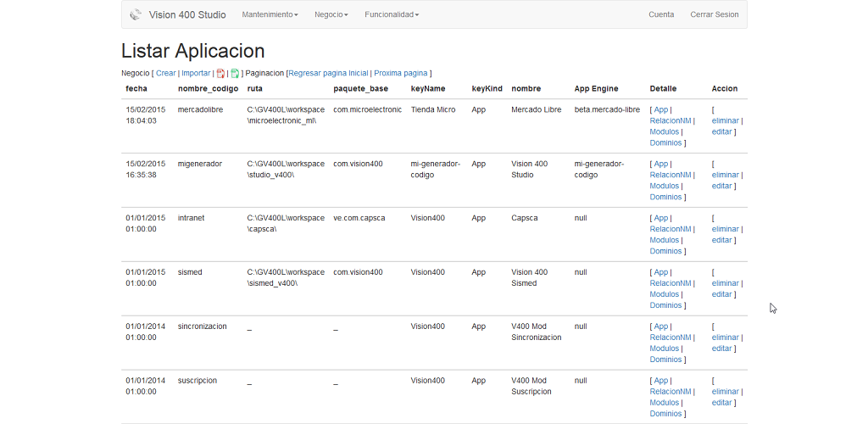Click eliminar for the suscripcion row

coord(726,392)
